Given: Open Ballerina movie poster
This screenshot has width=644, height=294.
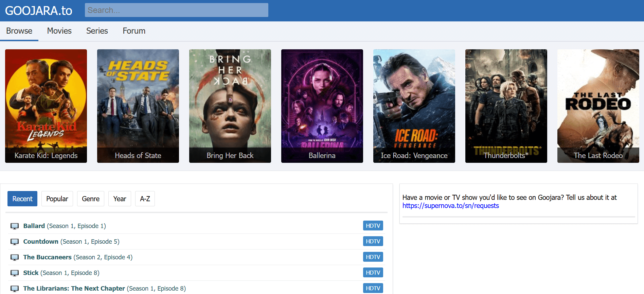Looking at the screenshot, I should coord(322,106).
